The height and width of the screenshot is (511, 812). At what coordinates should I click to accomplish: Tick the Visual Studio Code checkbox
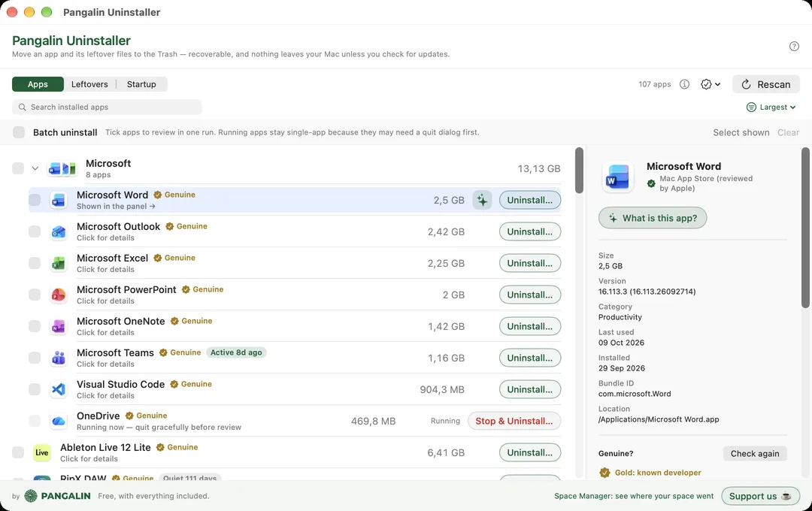coord(35,389)
